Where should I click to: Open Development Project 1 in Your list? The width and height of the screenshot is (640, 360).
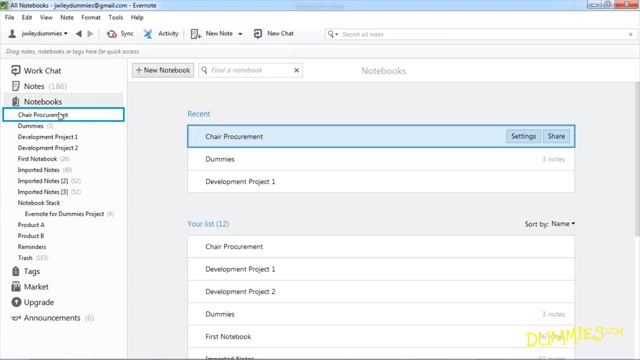[381, 269]
